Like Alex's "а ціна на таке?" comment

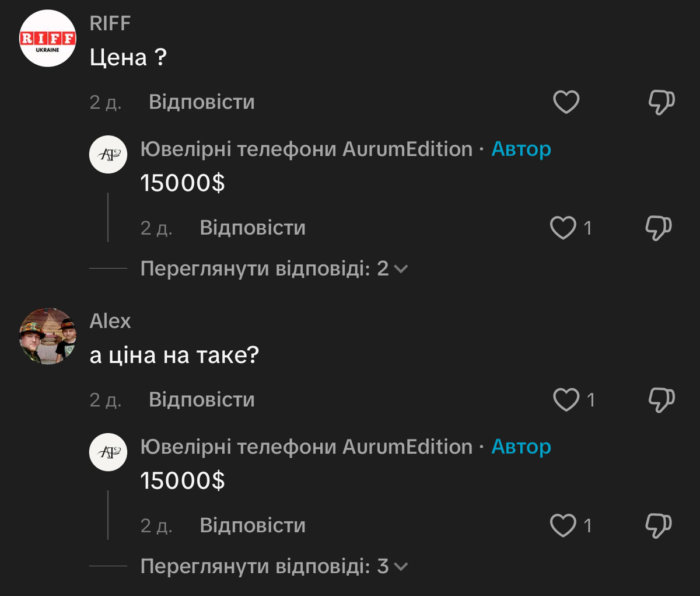coord(566,400)
